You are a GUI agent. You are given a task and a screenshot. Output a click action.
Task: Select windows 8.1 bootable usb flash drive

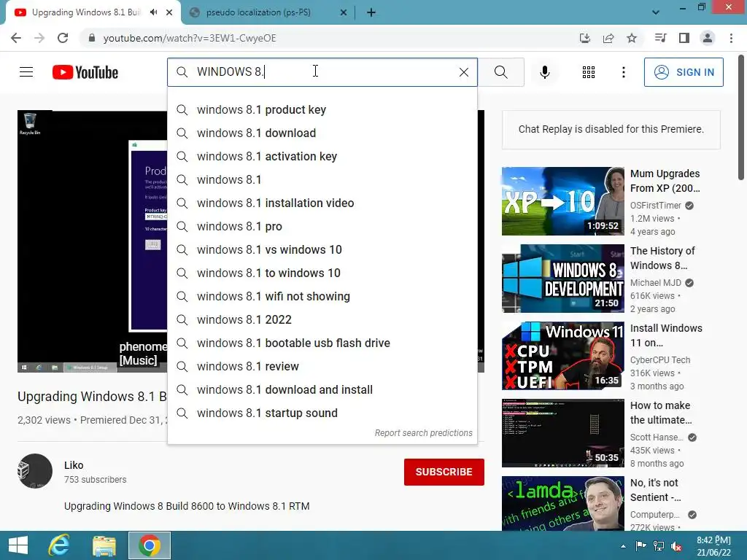tap(322, 343)
